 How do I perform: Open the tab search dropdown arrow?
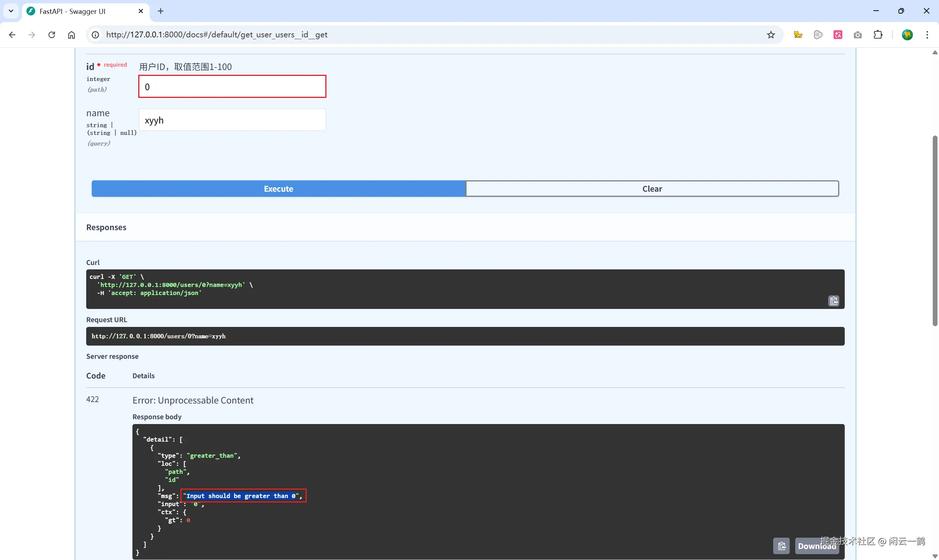coord(11,11)
